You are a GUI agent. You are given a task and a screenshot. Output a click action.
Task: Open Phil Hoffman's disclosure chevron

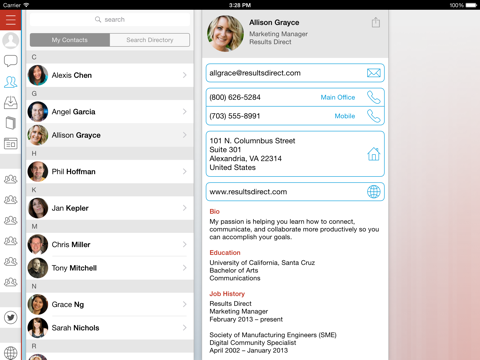(x=184, y=171)
